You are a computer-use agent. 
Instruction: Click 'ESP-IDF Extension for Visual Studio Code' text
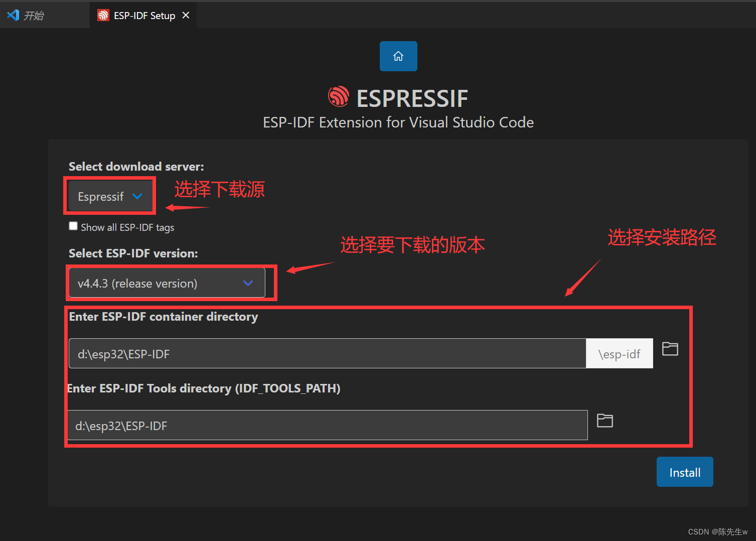click(x=398, y=122)
